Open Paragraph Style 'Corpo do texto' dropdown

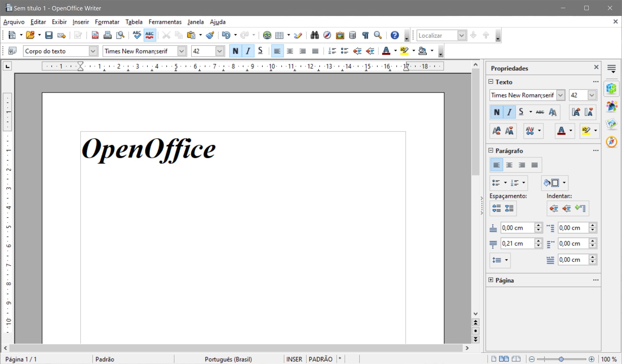[93, 51]
